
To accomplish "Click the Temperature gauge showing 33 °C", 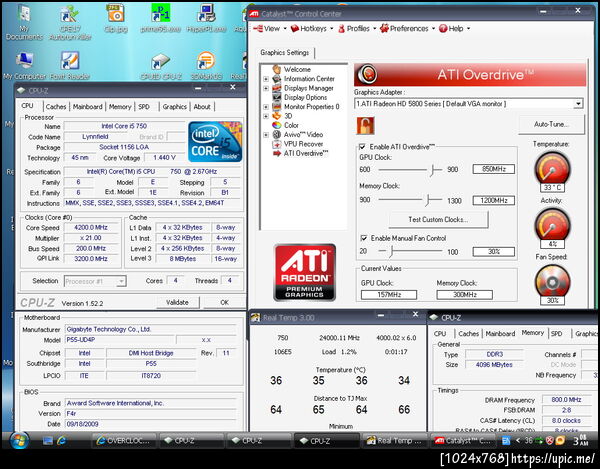I will click(552, 169).
